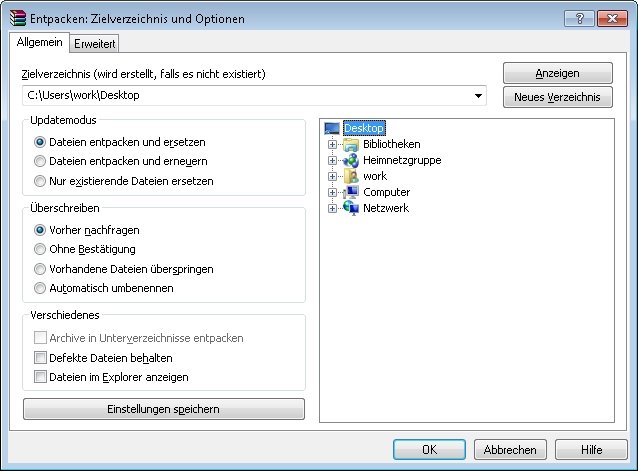
Task: Choose 'Ohne Bestätigung' overwrite option
Action: [40, 249]
